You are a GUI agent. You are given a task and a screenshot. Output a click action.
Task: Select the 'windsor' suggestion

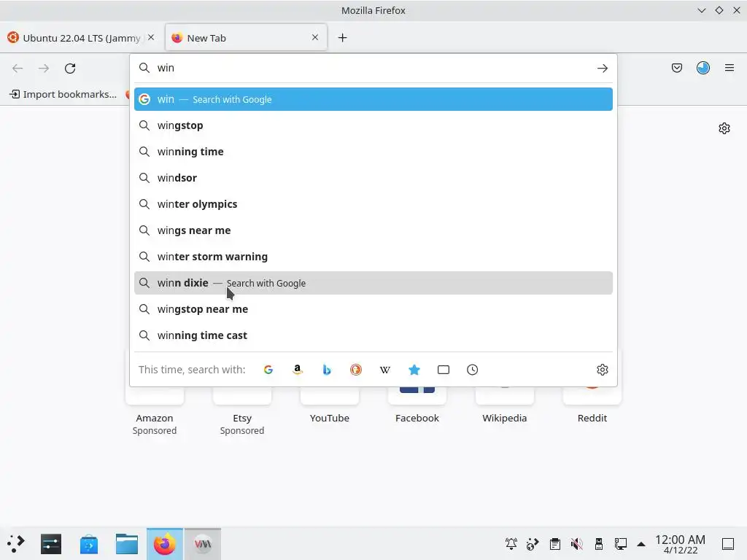pos(373,178)
